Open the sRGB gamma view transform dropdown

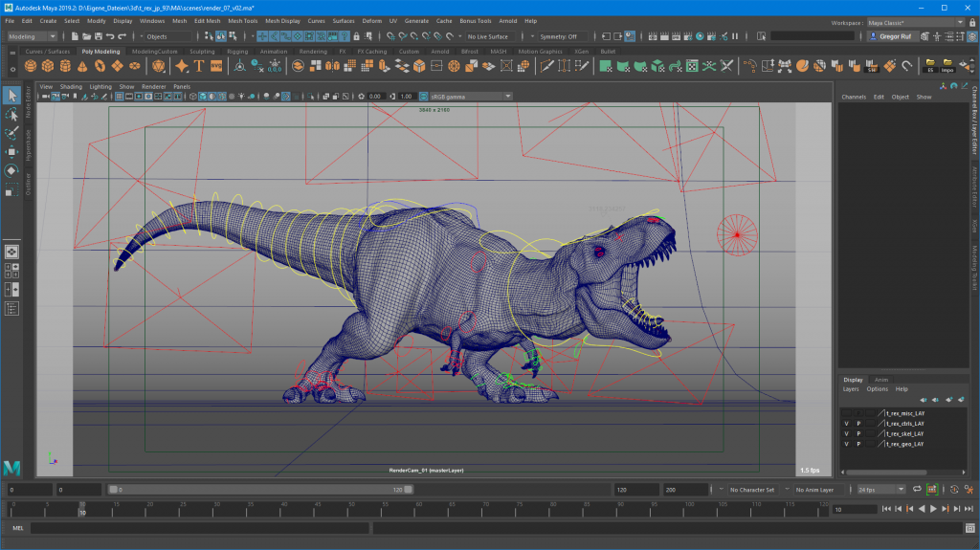click(x=471, y=97)
